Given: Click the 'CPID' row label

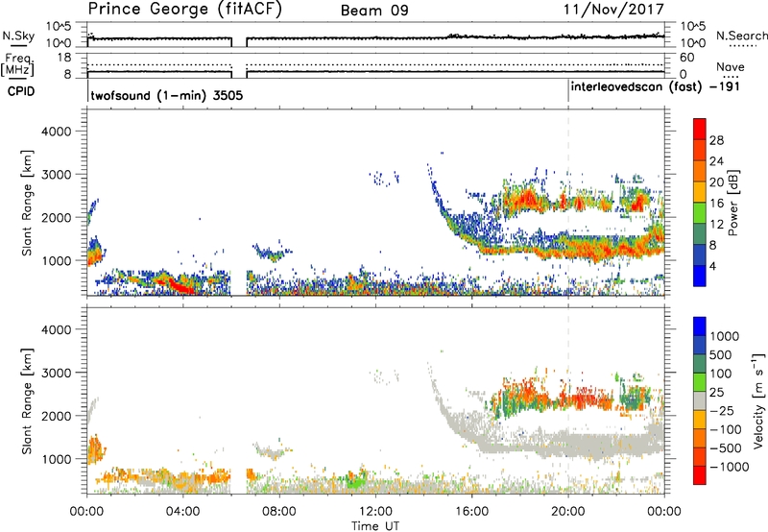Looking at the screenshot, I should (x=21, y=91).
